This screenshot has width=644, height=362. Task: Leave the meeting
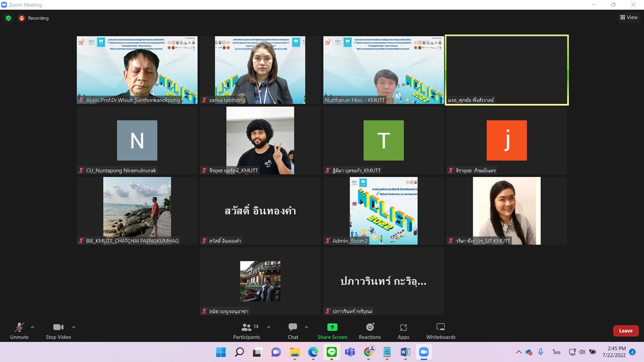[625, 331]
